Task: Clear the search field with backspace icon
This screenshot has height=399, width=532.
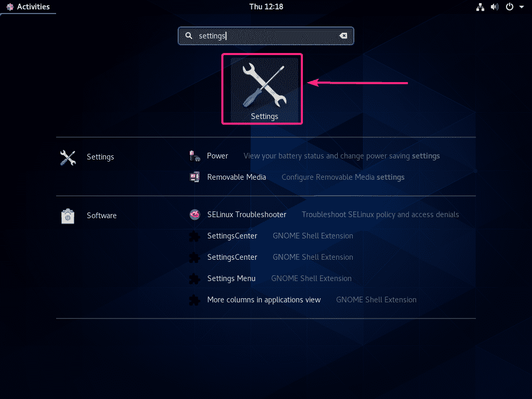Action: [x=343, y=35]
